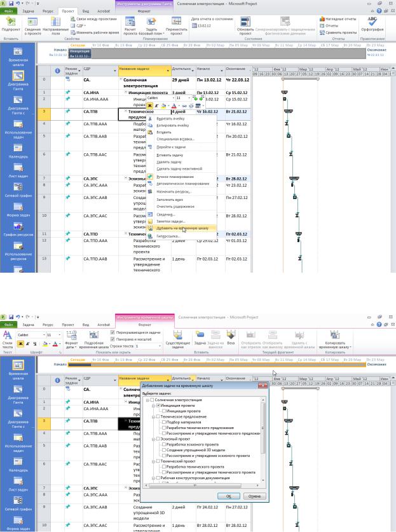
Task: Check Солнечная электростанция in the dialog tree
Action: point(152,400)
